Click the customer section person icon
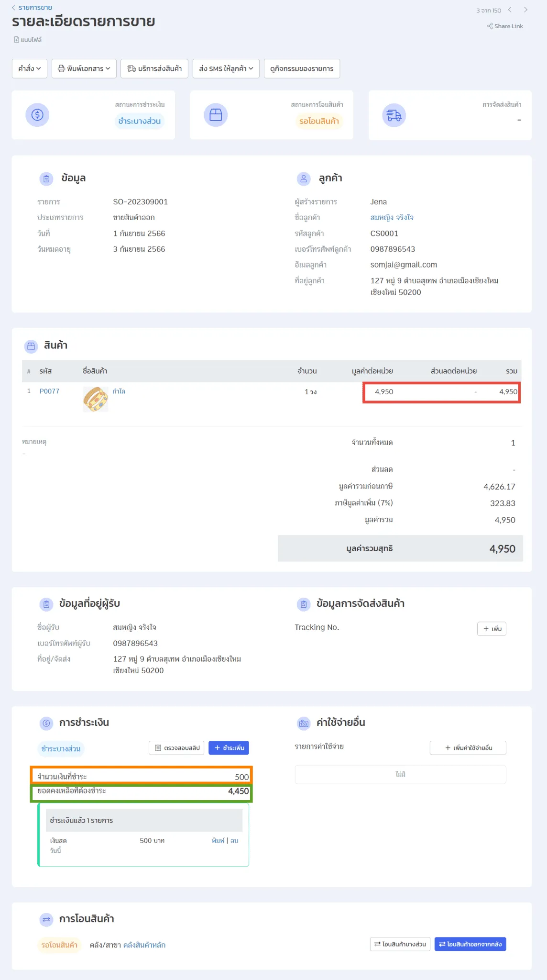 tap(304, 179)
